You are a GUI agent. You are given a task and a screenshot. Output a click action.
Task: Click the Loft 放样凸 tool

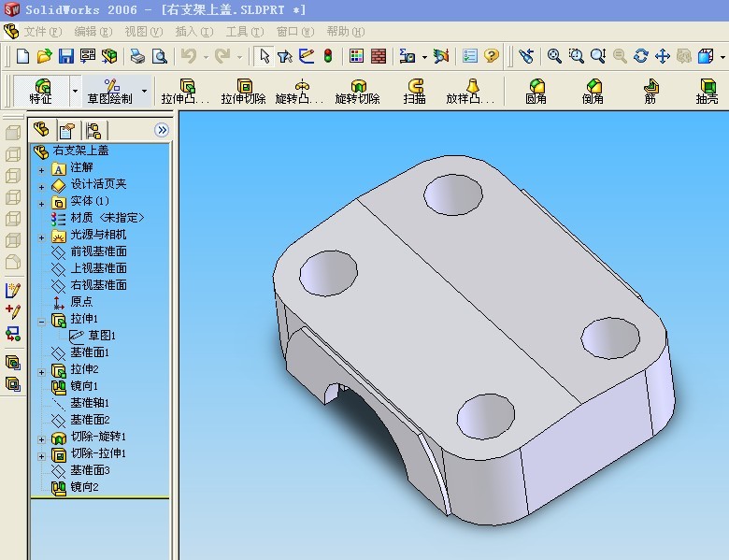tap(470, 92)
